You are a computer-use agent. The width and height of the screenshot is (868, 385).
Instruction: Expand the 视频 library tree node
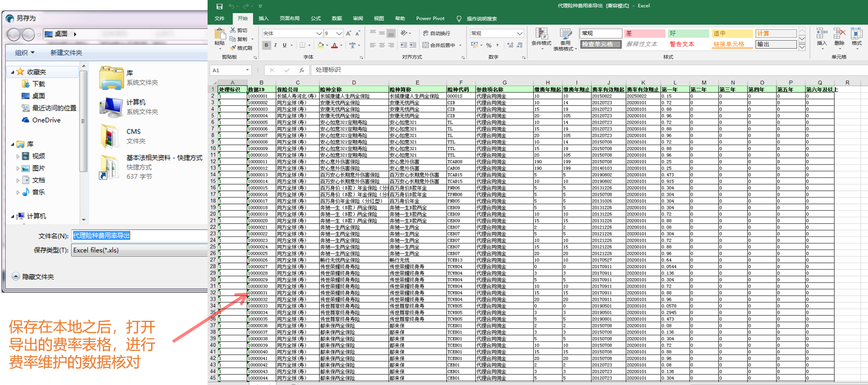coord(18,156)
